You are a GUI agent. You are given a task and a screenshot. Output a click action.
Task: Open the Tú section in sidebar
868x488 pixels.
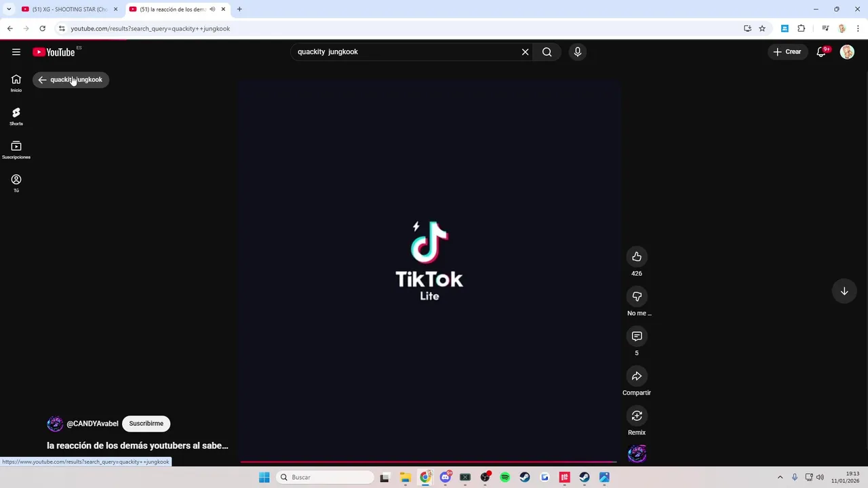click(16, 183)
